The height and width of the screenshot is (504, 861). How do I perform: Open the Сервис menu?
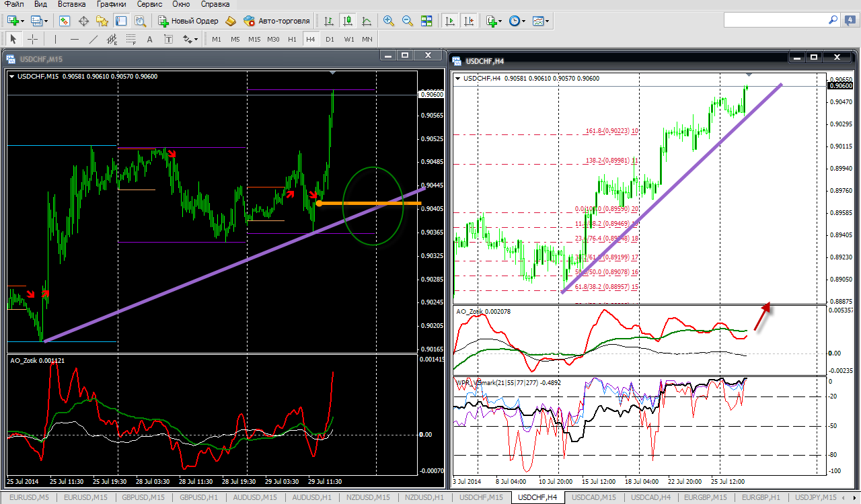tap(149, 4)
